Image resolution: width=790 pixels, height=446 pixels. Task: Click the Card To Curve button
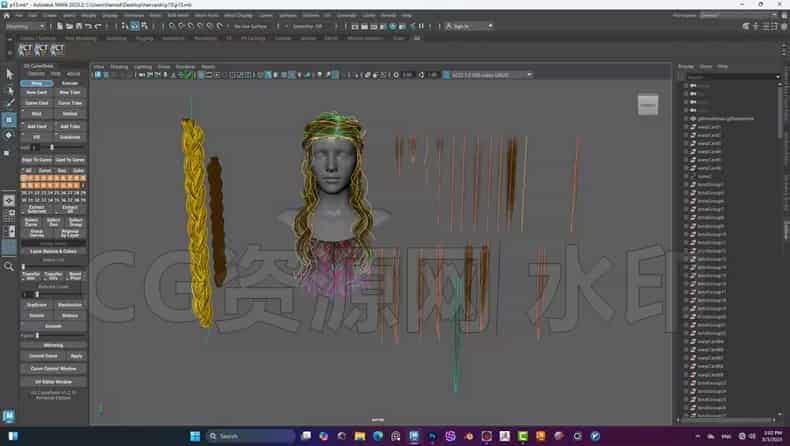coord(70,160)
